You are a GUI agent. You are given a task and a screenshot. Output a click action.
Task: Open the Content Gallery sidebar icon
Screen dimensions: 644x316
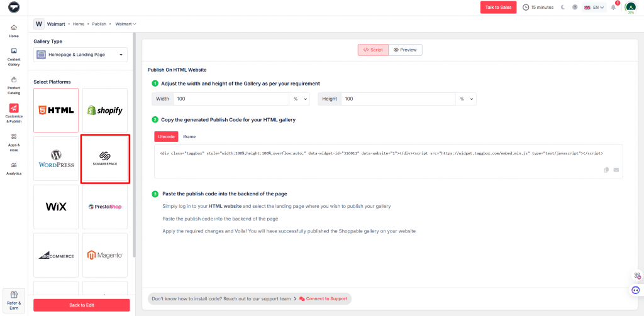[x=14, y=56]
